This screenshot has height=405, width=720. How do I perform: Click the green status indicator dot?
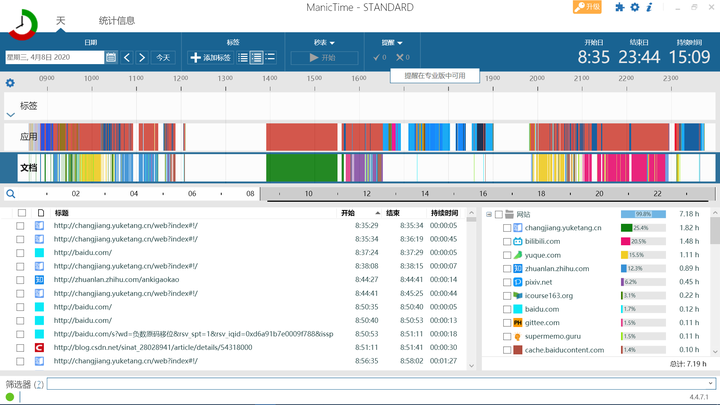click(10, 397)
